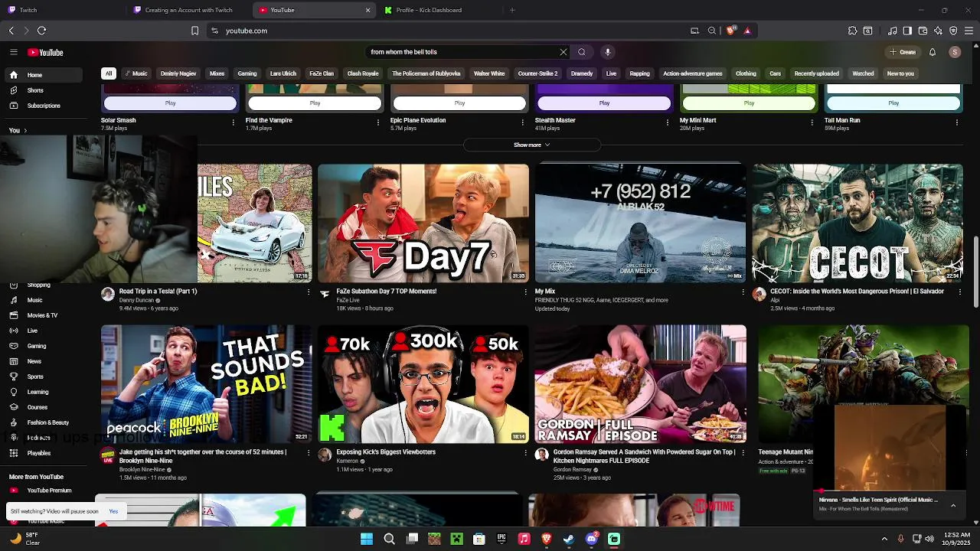Click the Create button

(x=903, y=52)
